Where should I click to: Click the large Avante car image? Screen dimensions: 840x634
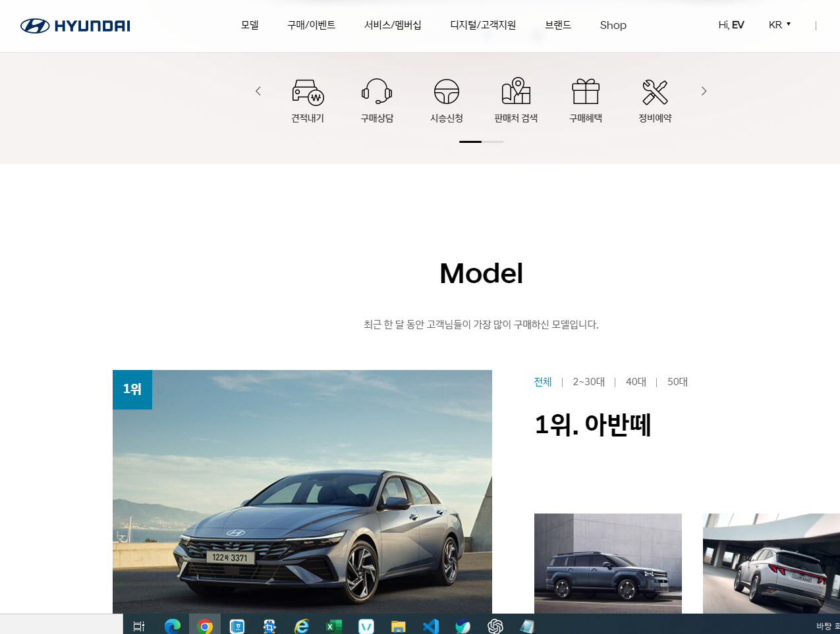tap(302, 492)
